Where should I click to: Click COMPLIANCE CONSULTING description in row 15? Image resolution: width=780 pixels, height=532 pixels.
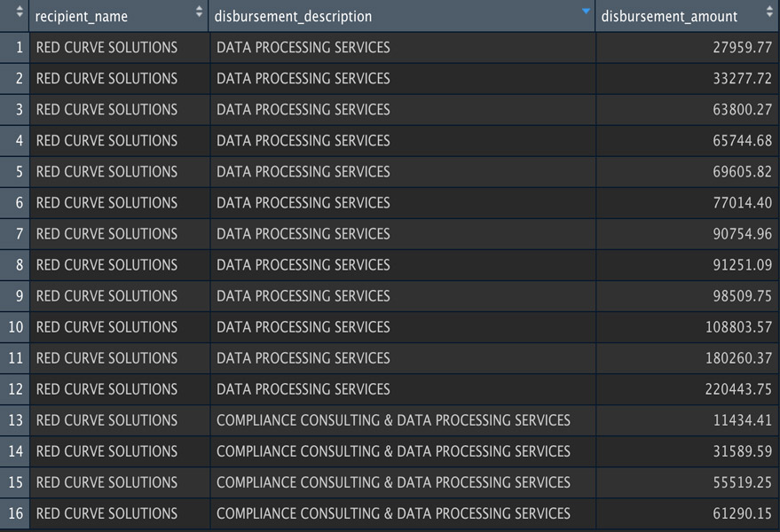point(393,482)
